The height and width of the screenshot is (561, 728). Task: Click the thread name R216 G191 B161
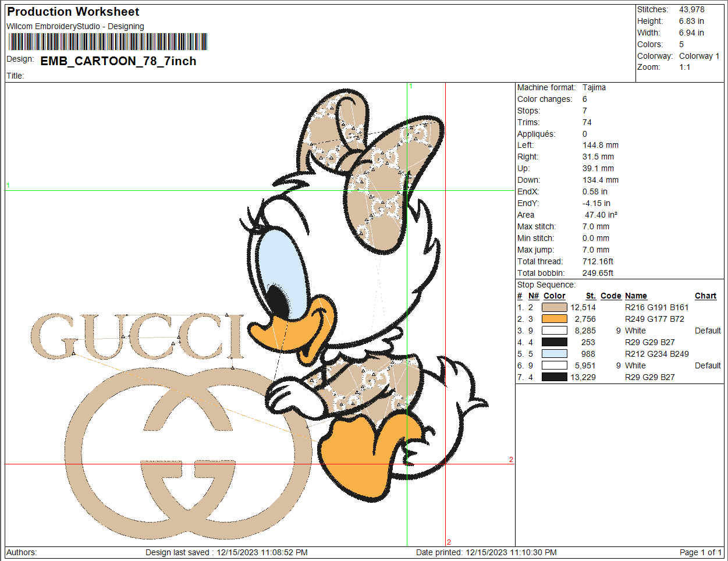[657, 307]
